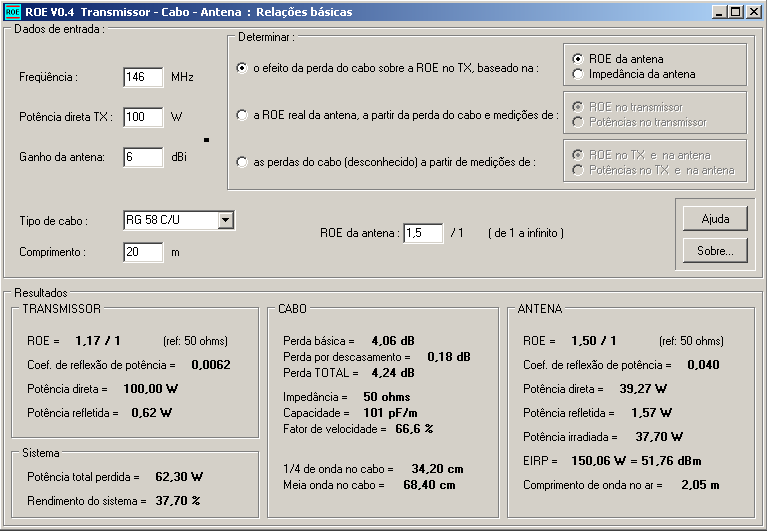Click 'Rendimento do sistema' value 37,70 %
The height and width of the screenshot is (531, 767).
[x=178, y=501]
